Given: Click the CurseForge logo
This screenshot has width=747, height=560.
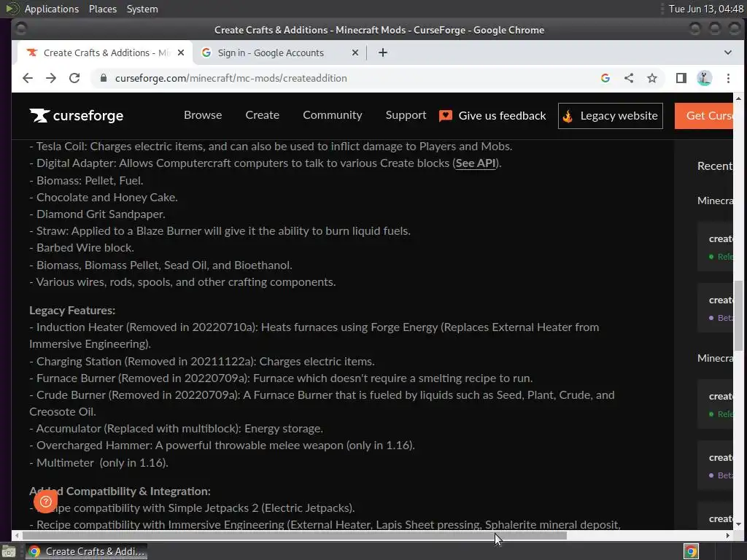Looking at the screenshot, I should (x=76, y=116).
